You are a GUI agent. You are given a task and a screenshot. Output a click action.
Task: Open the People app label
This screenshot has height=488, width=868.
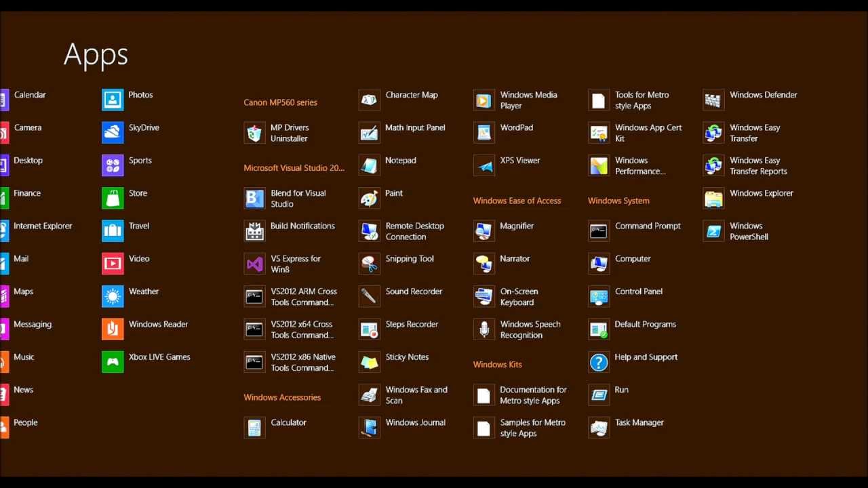pos(26,422)
